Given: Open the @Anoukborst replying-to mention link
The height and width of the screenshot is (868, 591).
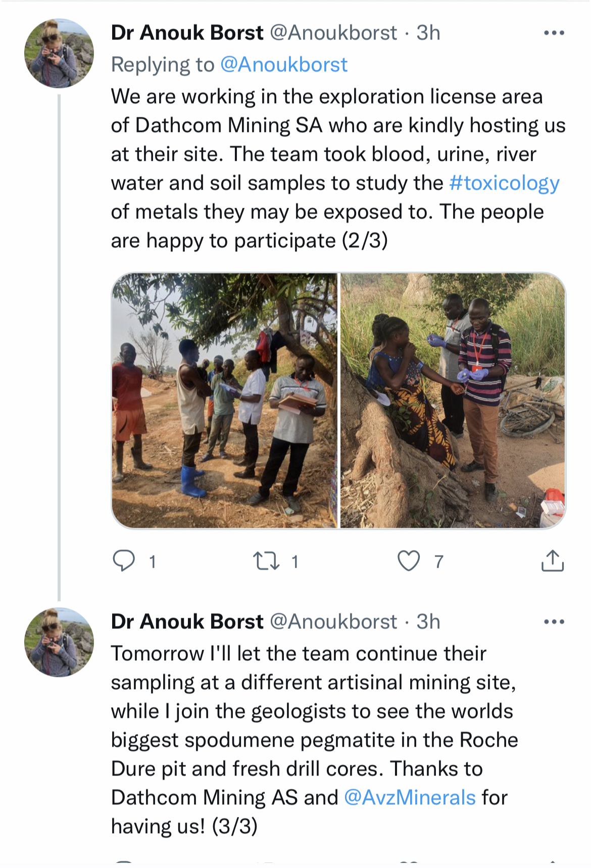Looking at the screenshot, I should pos(284,65).
